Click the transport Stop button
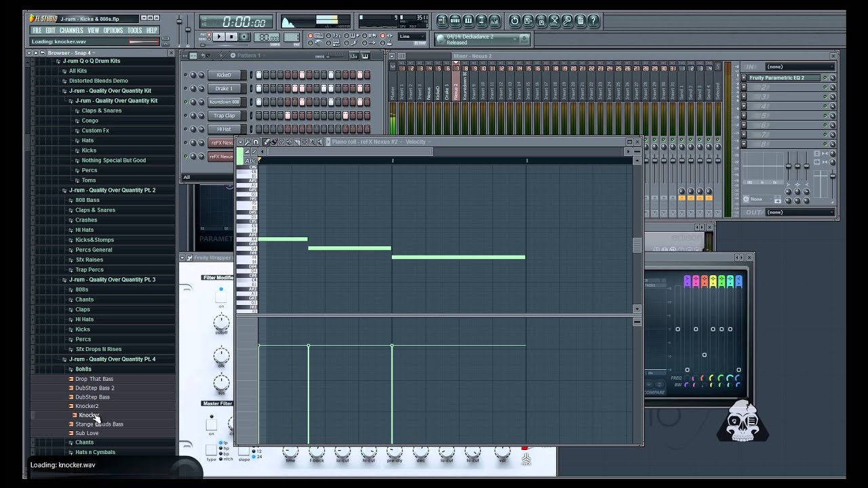This screenshot has width=868, height=488. (231, 37)
